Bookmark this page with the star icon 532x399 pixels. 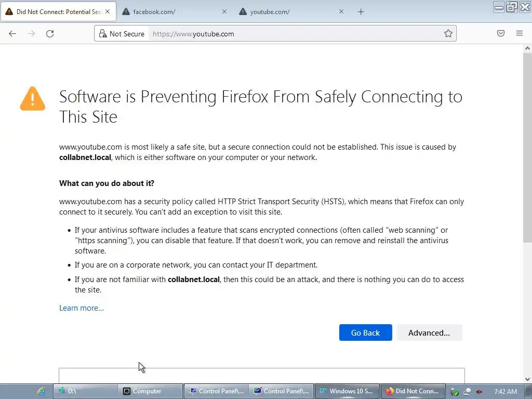coord(448,33)
